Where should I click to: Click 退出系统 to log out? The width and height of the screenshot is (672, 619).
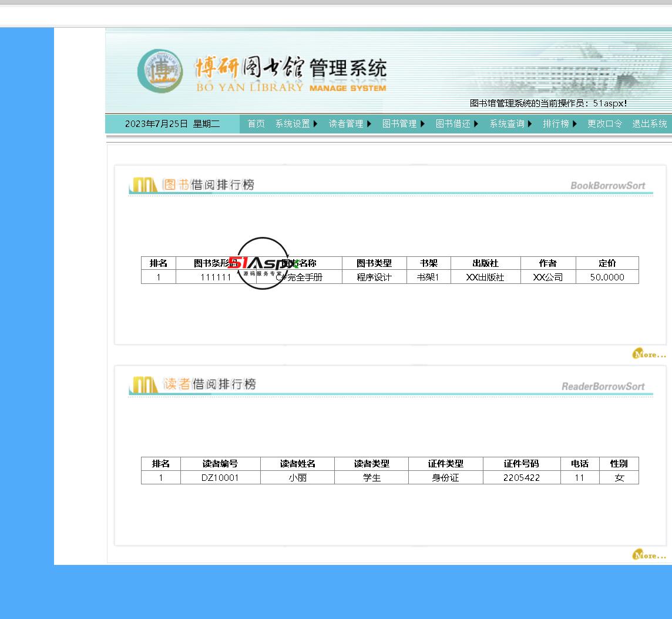pyautogui.click(x=649, y=123)
